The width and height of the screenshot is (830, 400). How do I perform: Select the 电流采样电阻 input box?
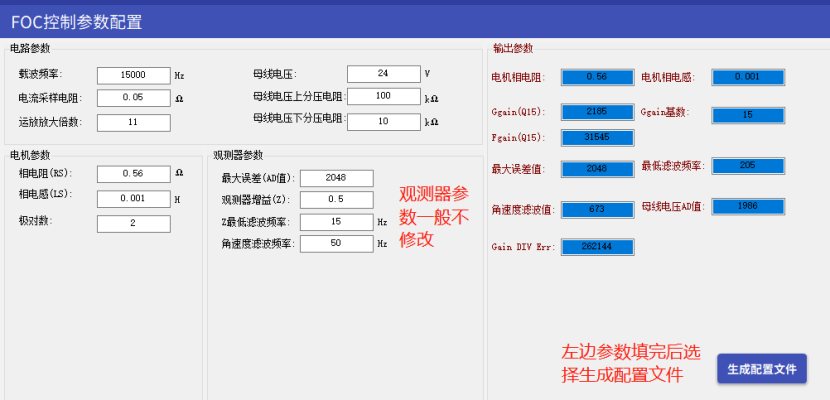[x=133, y=98]
